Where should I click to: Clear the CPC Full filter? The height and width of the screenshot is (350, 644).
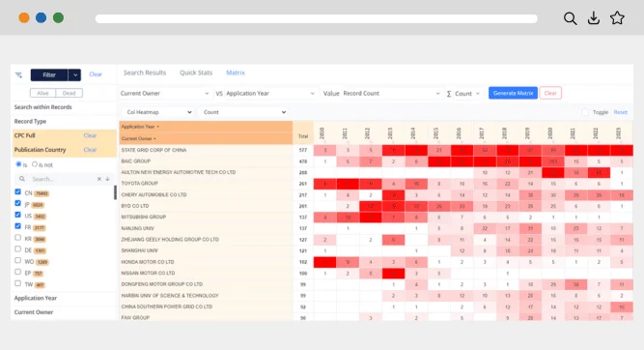90,135
